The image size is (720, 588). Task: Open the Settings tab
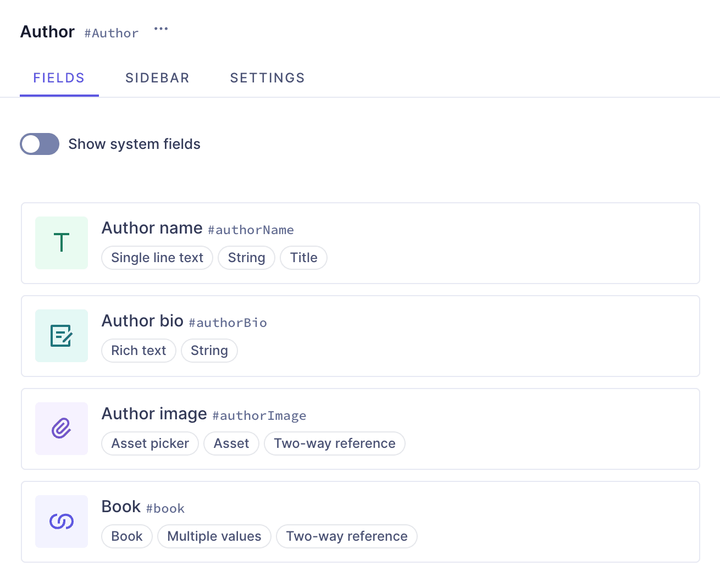[x=267, y=78]
